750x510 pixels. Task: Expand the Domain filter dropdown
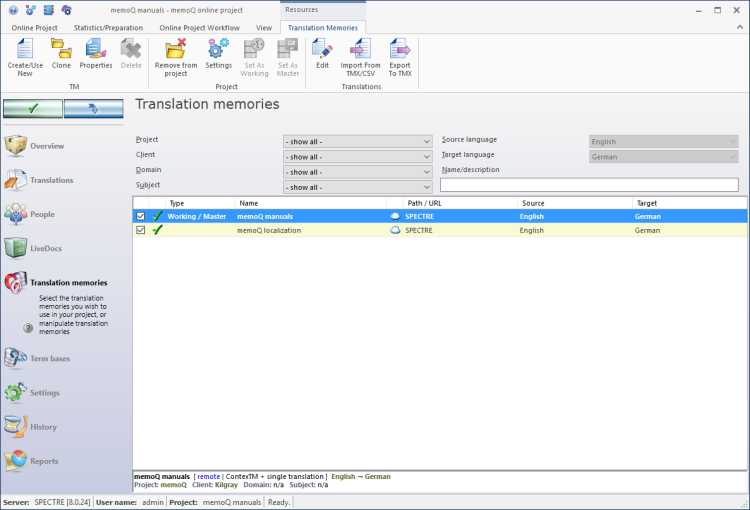[358, 172]
